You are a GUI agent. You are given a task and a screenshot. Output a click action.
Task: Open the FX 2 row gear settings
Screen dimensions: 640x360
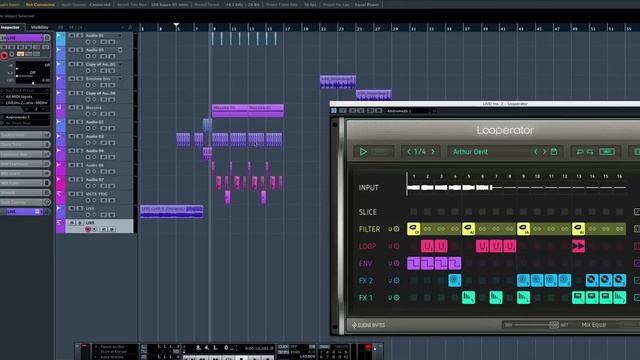[396, 280]
